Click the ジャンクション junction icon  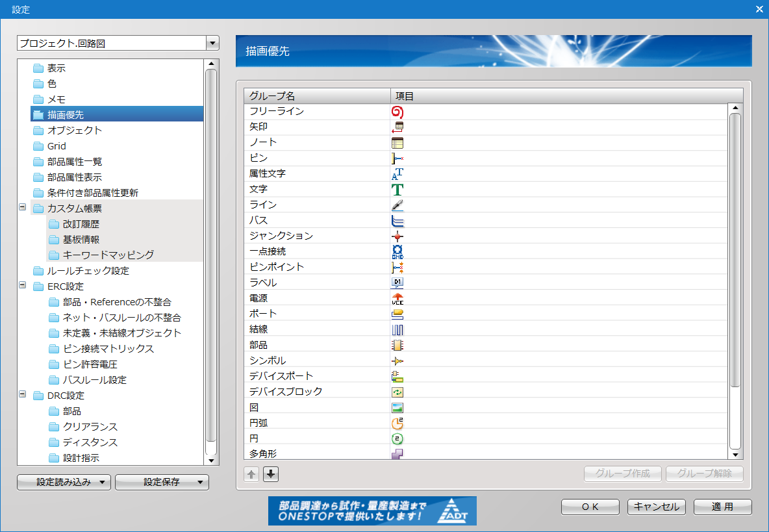[x=397, y=236]
